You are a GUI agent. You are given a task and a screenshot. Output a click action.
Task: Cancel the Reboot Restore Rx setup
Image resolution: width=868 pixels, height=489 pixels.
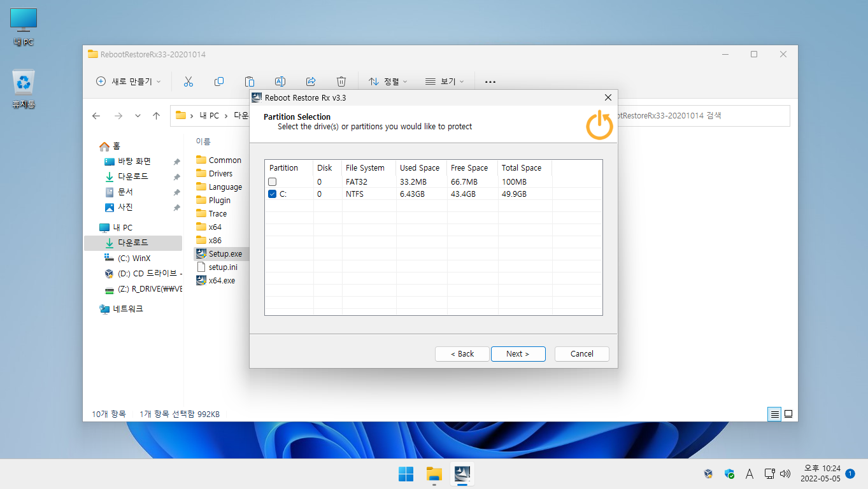click(582, 354)
